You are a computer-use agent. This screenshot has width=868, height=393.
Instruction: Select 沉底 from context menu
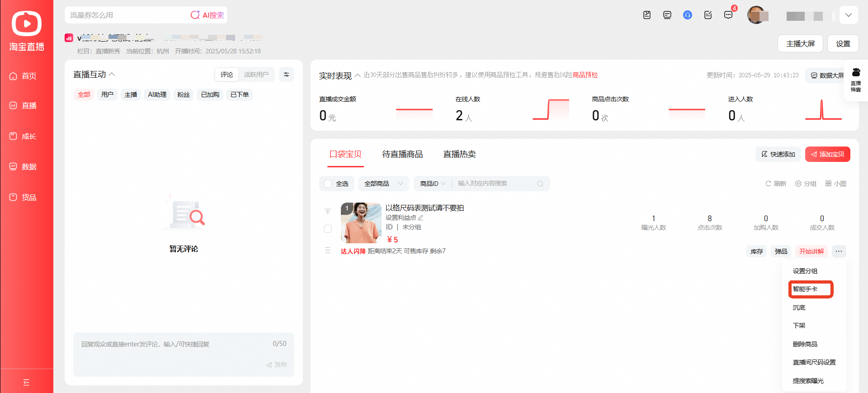click(x=799, y=308)
